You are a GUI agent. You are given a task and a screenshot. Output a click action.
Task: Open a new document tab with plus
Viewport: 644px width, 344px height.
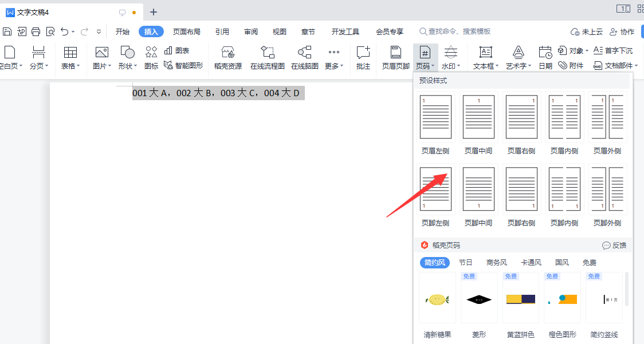click(x=154, y=13)
